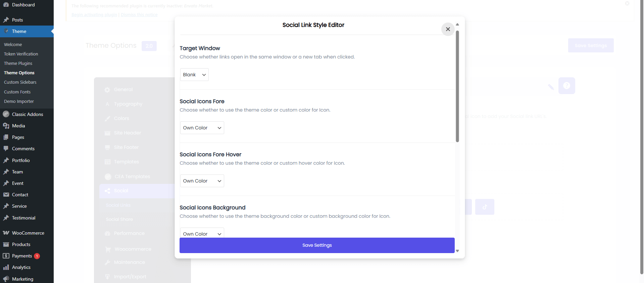This screenshot has width=644, height=283.
Task: Click the Payments icon in sidebar
Action: [6, 256]
